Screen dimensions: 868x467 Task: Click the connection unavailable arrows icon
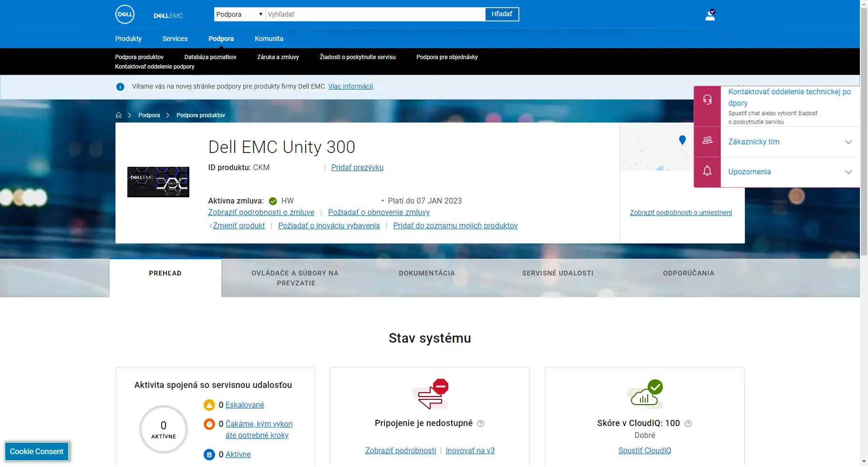pos(431,394)
